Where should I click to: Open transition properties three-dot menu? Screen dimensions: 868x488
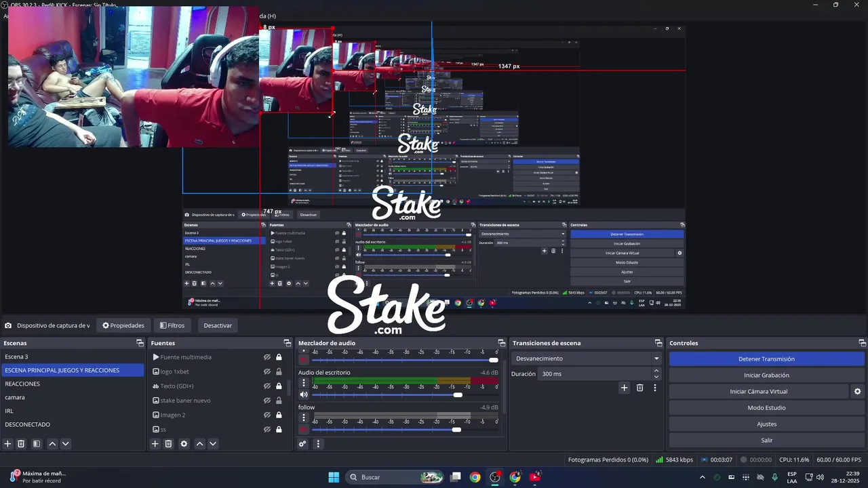point(655,388)
